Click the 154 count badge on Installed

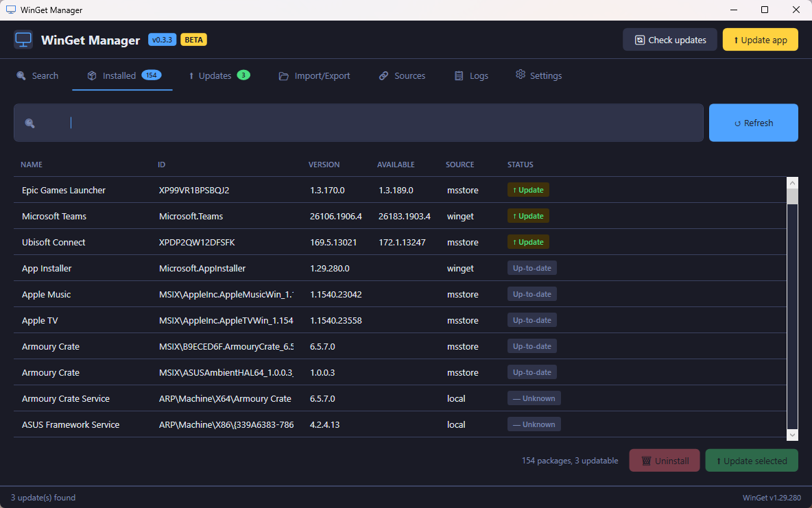point(151,75)
